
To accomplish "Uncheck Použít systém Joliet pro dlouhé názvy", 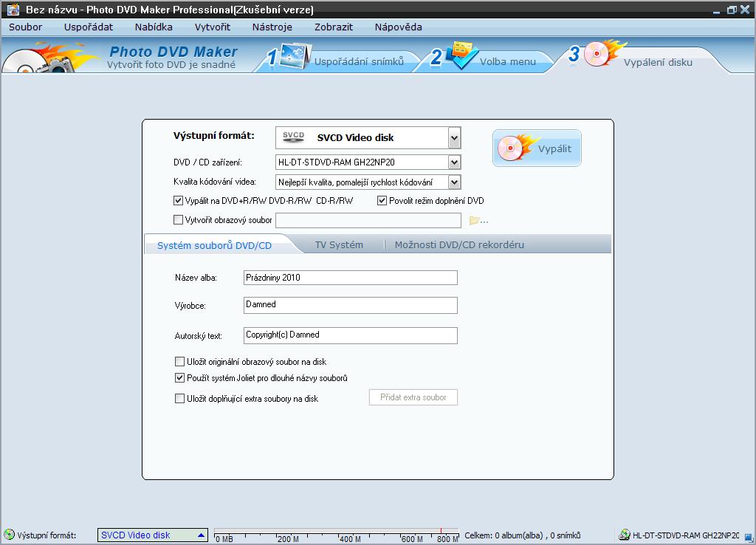I will (x=179, y=377).
